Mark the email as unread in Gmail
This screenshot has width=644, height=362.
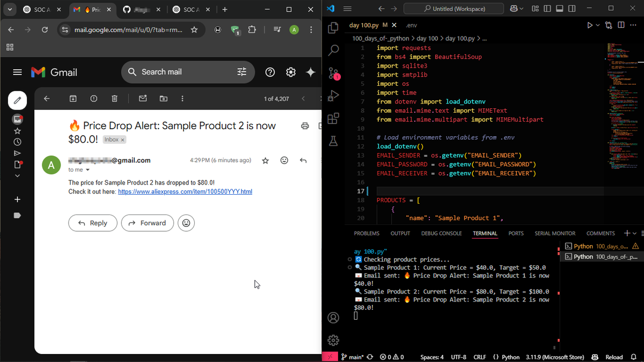(143, 99)
